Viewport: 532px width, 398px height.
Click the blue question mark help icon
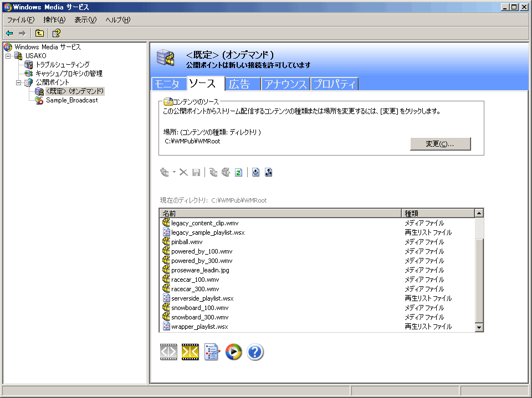[x=255, y=352]
